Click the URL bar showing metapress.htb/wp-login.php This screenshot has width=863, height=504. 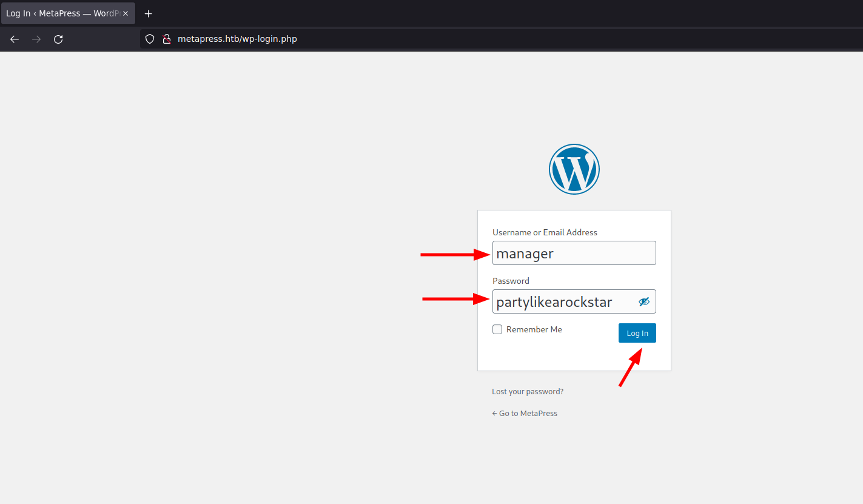pos(501,39)
